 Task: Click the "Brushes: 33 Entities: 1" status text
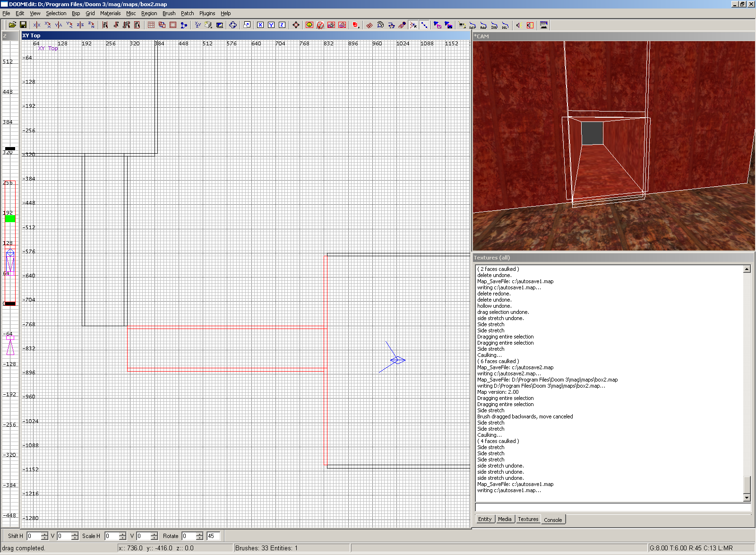pyautogui.click(x=266, y=548)
